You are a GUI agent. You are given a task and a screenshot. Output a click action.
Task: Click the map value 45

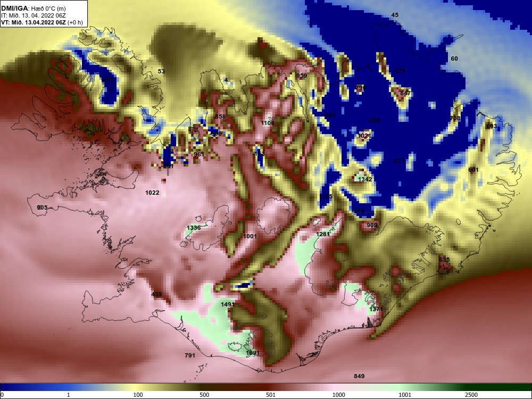click(395, 15)
